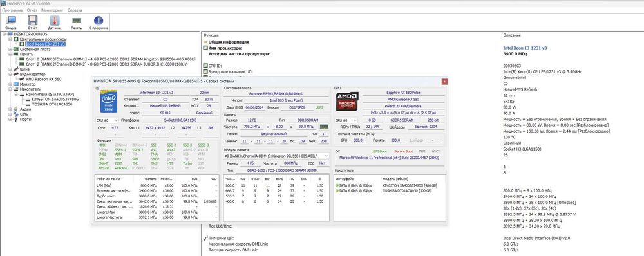Open the Датчики thermometer sensors icon

click(x=55, y=20)
